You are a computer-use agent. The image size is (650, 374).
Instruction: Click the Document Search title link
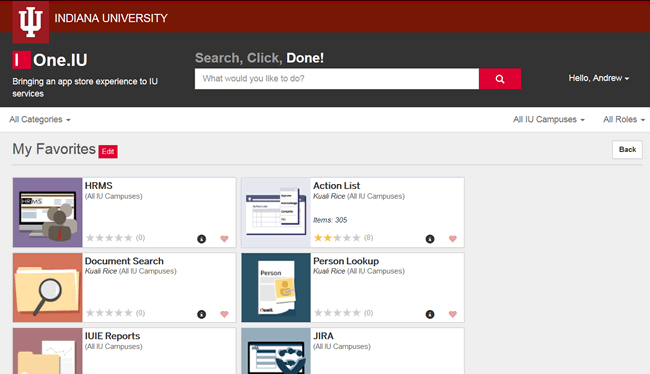pos(124,261)
